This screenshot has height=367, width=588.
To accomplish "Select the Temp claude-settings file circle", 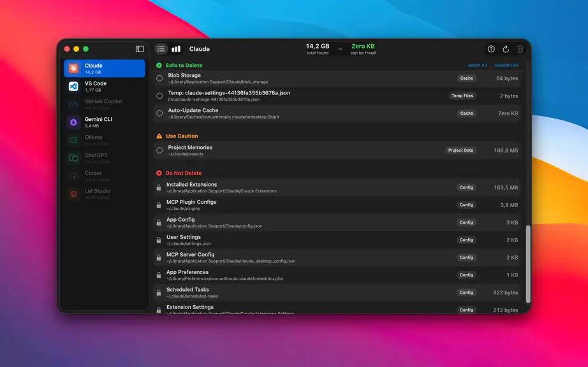I will click(159, 96).
